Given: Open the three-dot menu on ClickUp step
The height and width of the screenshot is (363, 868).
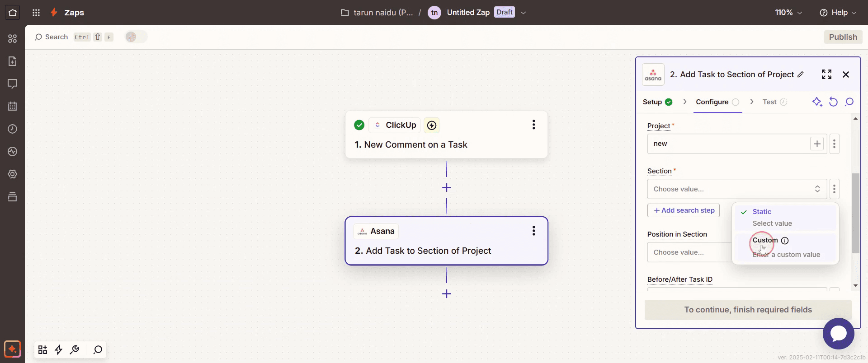Looking at the screenshot, I should tap(534, 125).
